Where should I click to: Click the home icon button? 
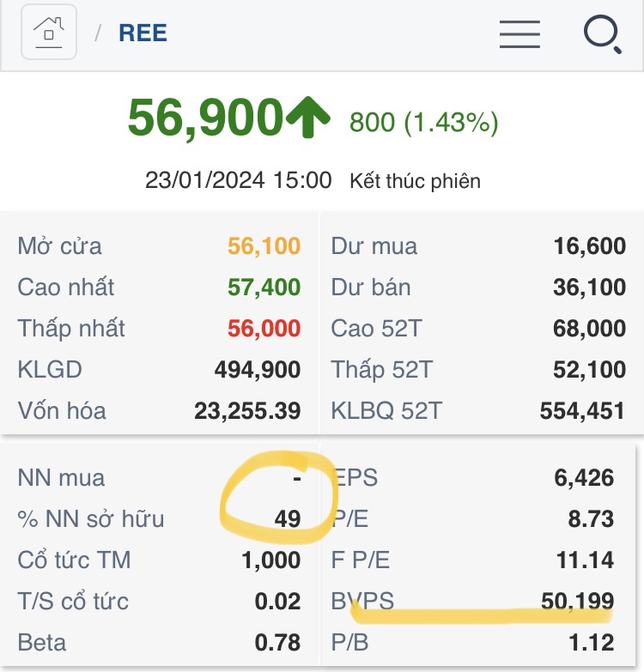(x=49, y=33)
